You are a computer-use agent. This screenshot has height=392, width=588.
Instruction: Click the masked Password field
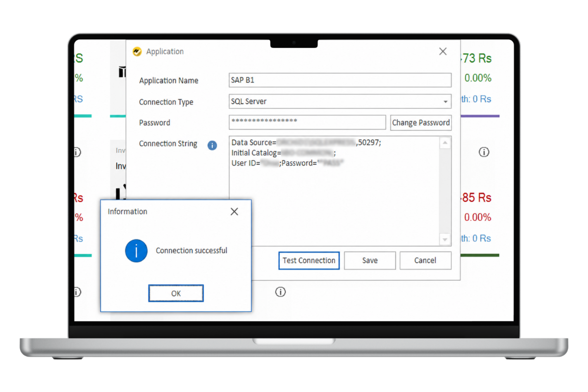(307, 122)
